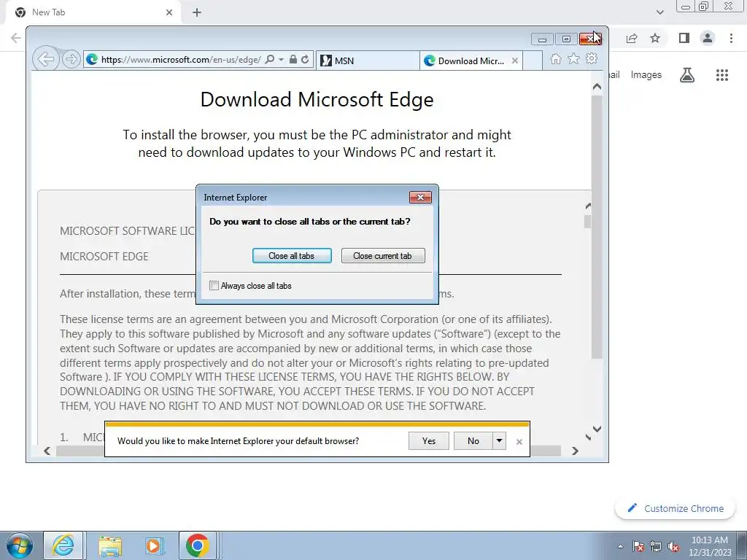This screenshot has height=560, width=747.
Task: Click the muted volume tray icon
Action: 673,546
